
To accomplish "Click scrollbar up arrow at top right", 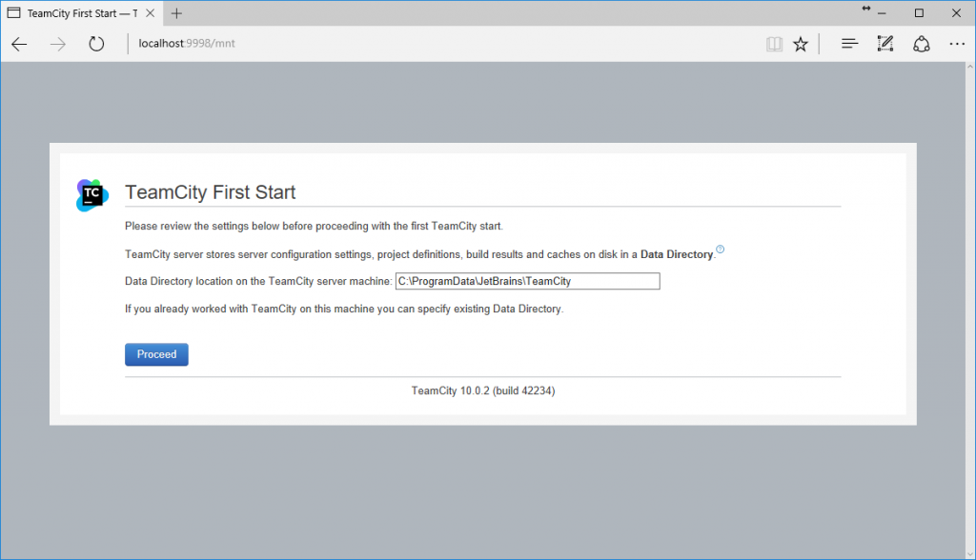I will [970, 66].
